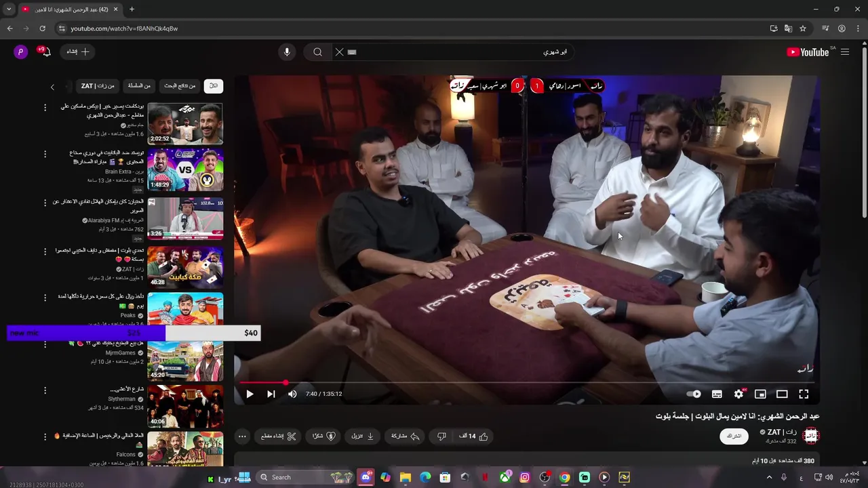
Task: Open the YouTube guide hamburger menu
Action: pyautogui.click(x=845, y=52)
